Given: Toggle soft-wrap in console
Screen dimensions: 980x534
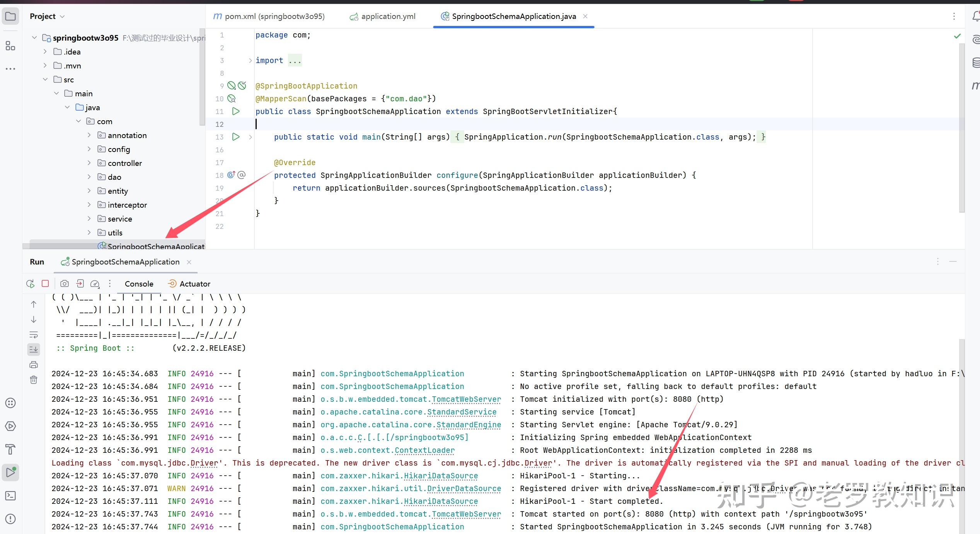Looking at the screenshot, I should (x=34, y=335).
